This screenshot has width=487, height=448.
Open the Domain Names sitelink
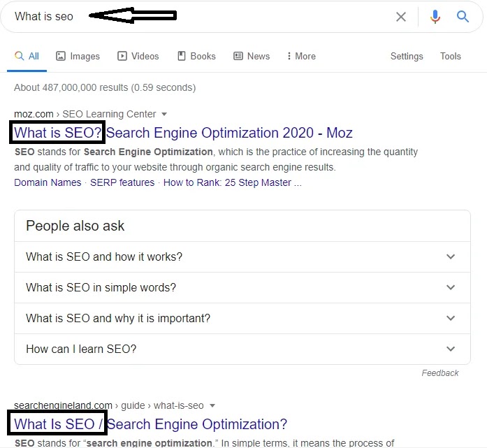tap(48, 182)
